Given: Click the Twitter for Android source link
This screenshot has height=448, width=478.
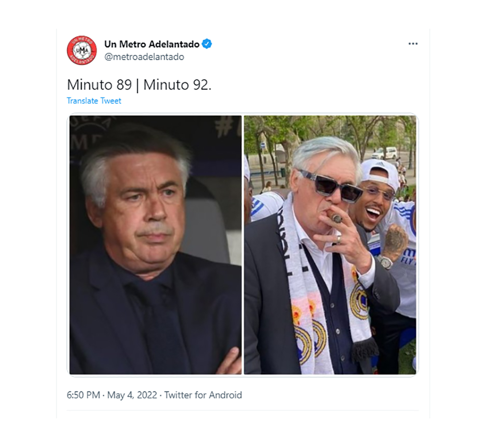Looking at the screenshot, I should point(203,395).
